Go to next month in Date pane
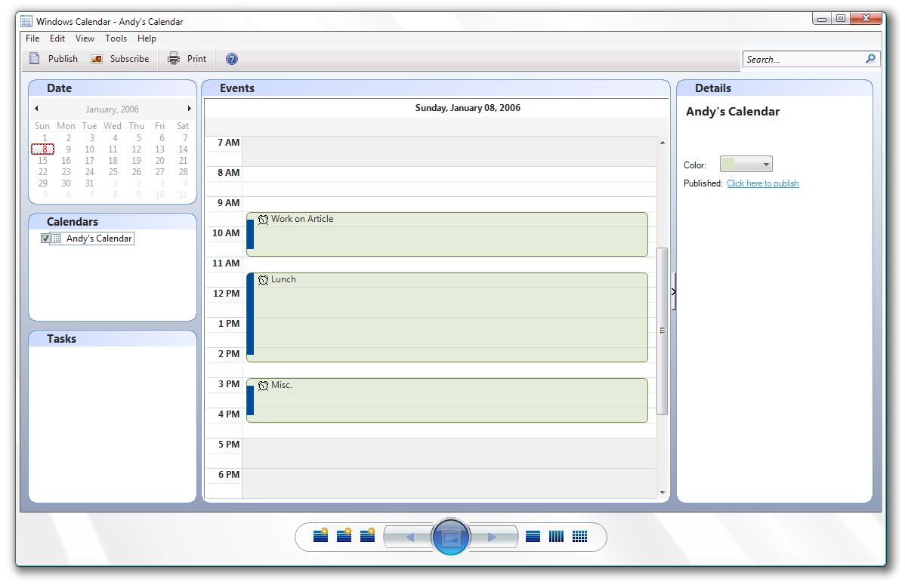The height and width of the screenshot is (588, 905). click(189, 109)
